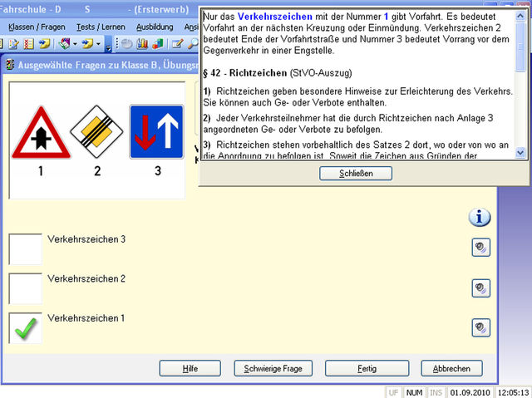
Task: Mark as Schwierige Frage button
Action: tap(273, 369)
